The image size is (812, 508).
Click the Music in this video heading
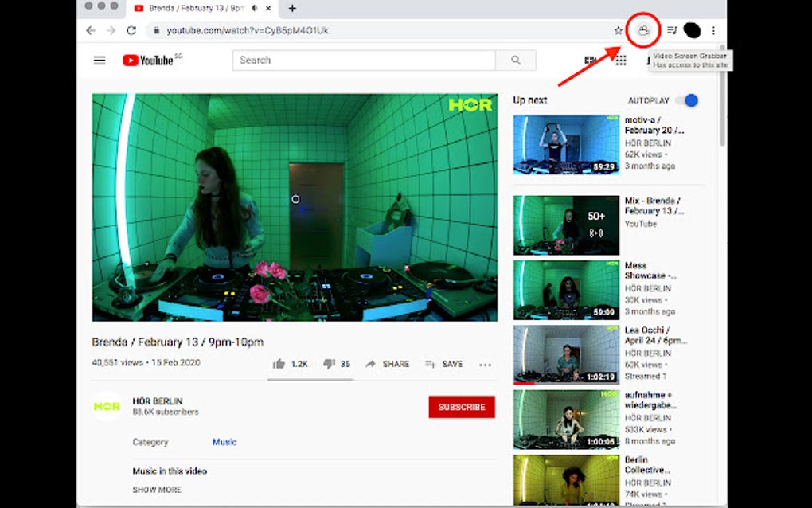point(170,471)
